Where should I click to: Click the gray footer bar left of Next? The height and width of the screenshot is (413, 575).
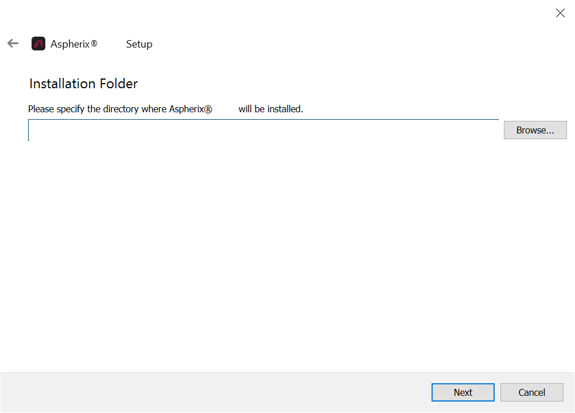(x=216, y=392)
